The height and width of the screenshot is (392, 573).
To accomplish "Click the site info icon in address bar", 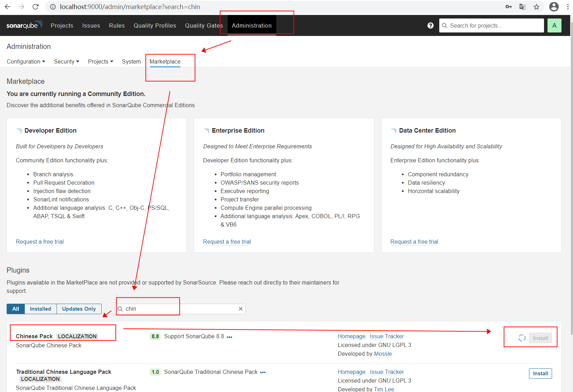I will pyautogui.click(x=53, y=7).
